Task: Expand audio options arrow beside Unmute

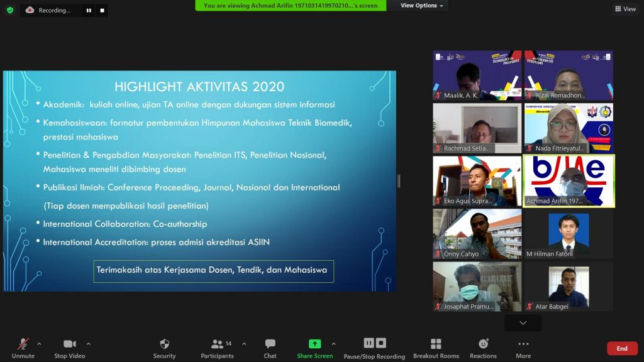Action: click(x=39, y=344)
